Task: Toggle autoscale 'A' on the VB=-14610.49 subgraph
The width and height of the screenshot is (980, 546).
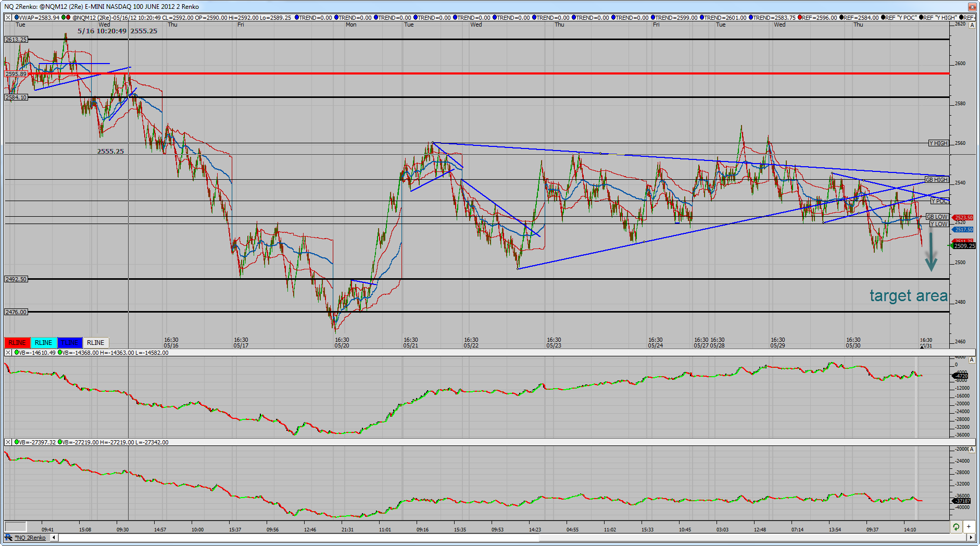Action: tap(972, 360)
